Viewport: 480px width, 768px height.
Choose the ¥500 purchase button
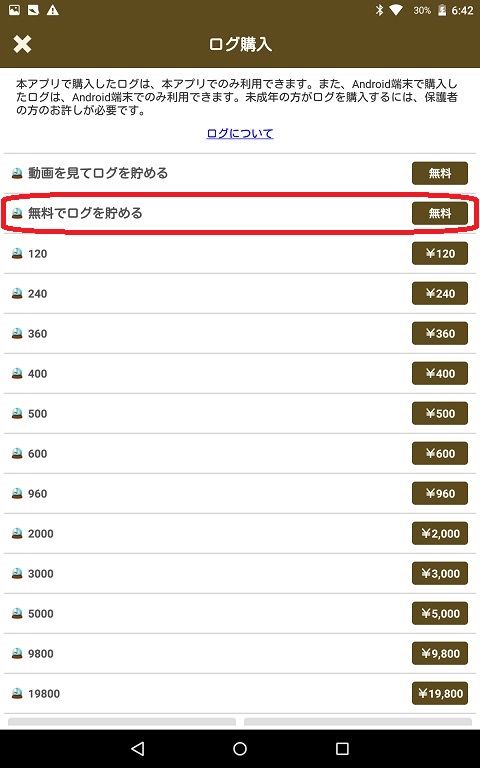click(x=439, y=413)
